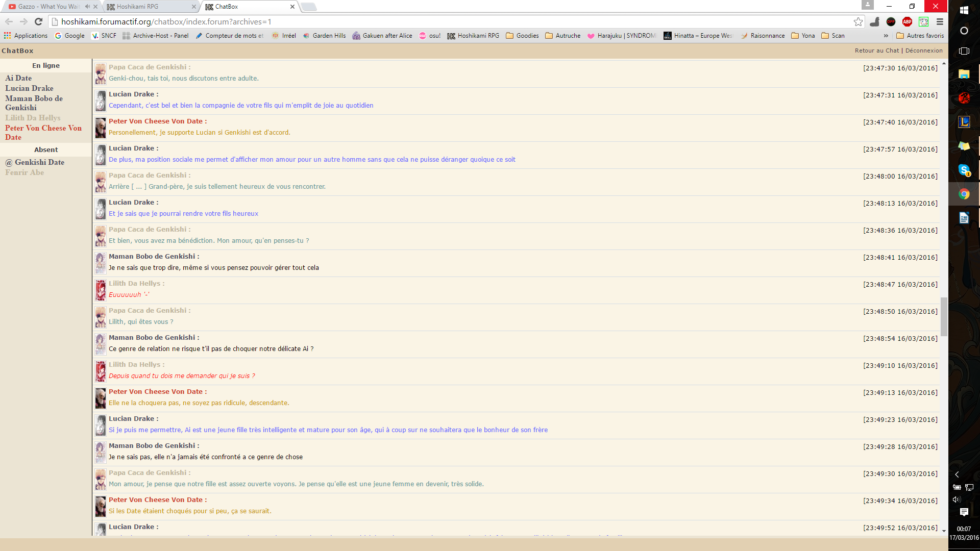The image size is (980, 551).
Task: Open the Action Center notification icon
Action: (x=964, y=512)
